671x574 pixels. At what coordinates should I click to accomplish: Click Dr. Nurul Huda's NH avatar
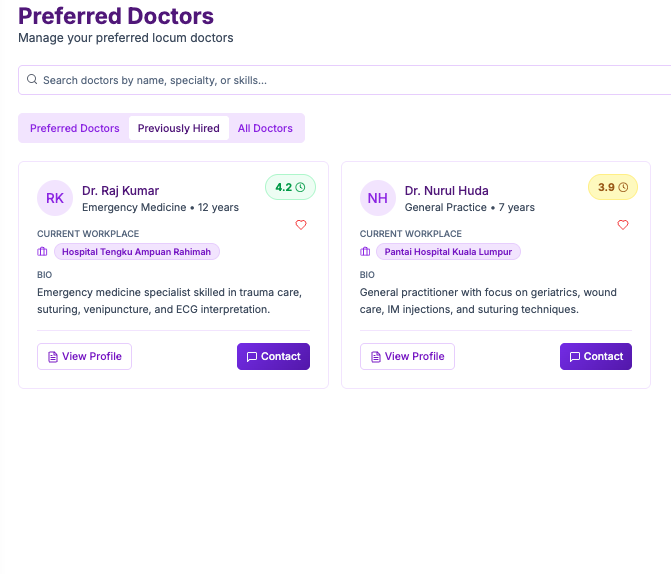(x=377, y=198)
